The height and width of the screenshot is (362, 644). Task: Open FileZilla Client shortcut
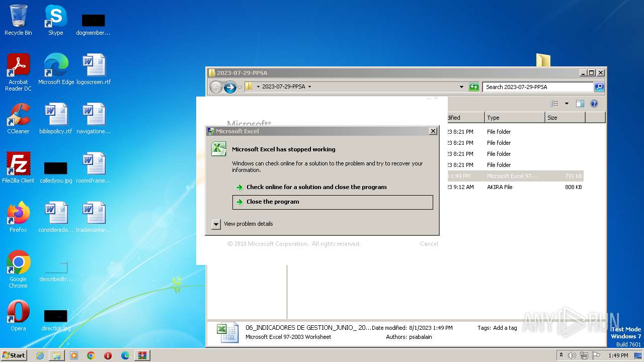(18, 168)
